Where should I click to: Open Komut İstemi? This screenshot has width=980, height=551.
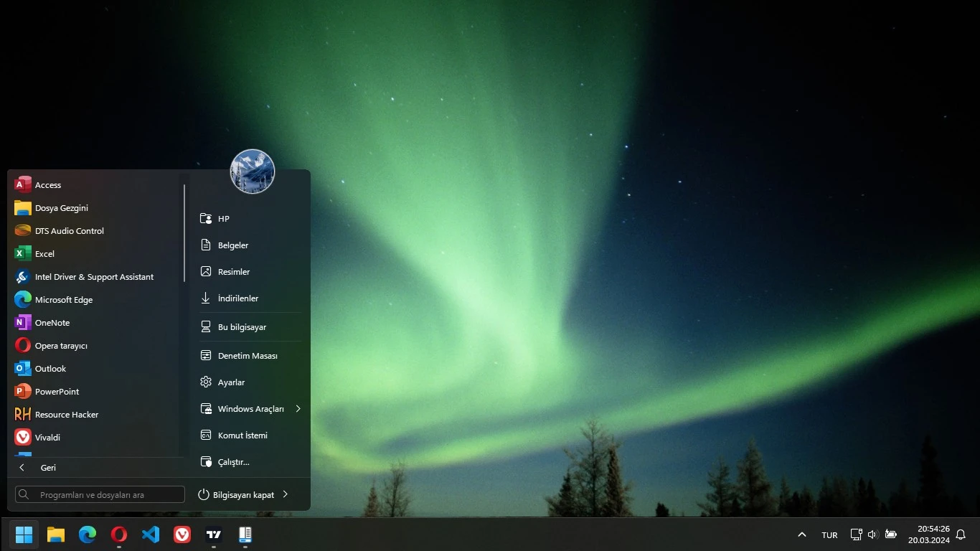tap(250, 435)
